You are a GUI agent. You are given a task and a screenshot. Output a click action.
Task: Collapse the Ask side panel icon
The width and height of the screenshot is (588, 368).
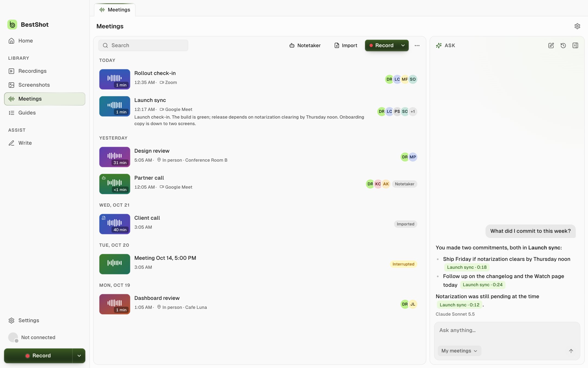(575, 46)
